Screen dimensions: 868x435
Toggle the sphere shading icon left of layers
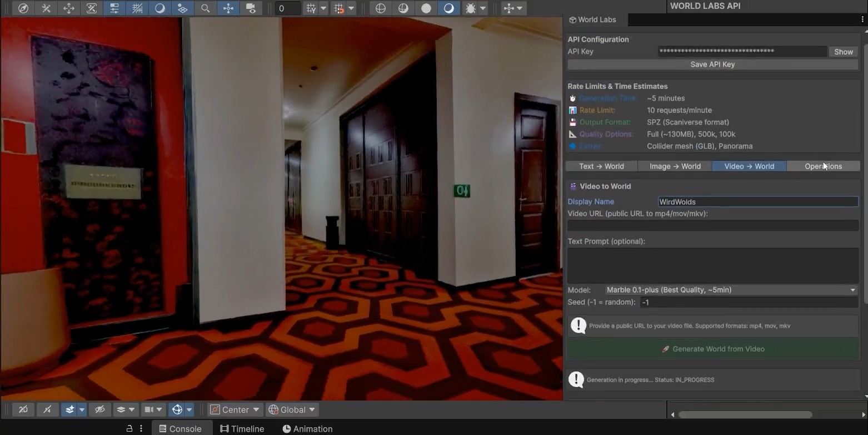click(160, 8)
